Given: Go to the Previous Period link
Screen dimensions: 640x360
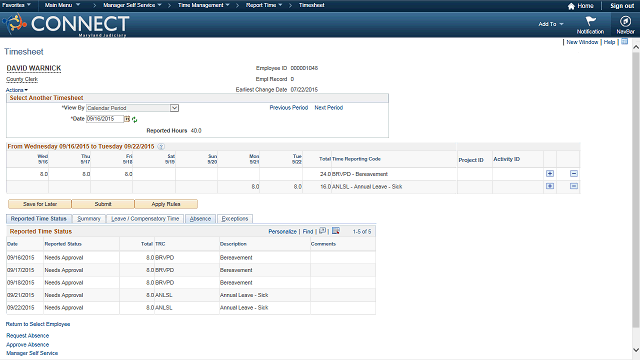Looking at the screenshot, I should coord(289,108).
